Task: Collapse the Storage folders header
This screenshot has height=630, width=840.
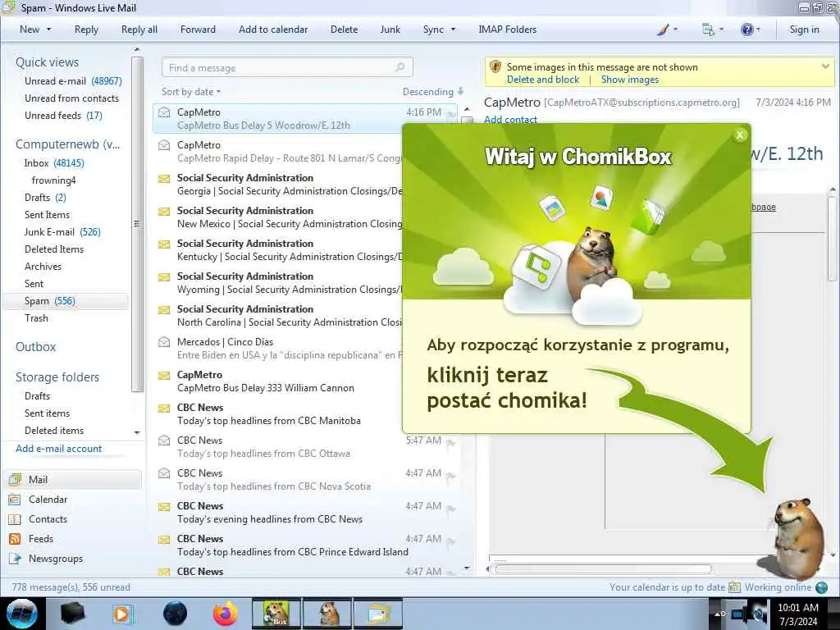Action: pyautogui.click(x=57, y=377)
